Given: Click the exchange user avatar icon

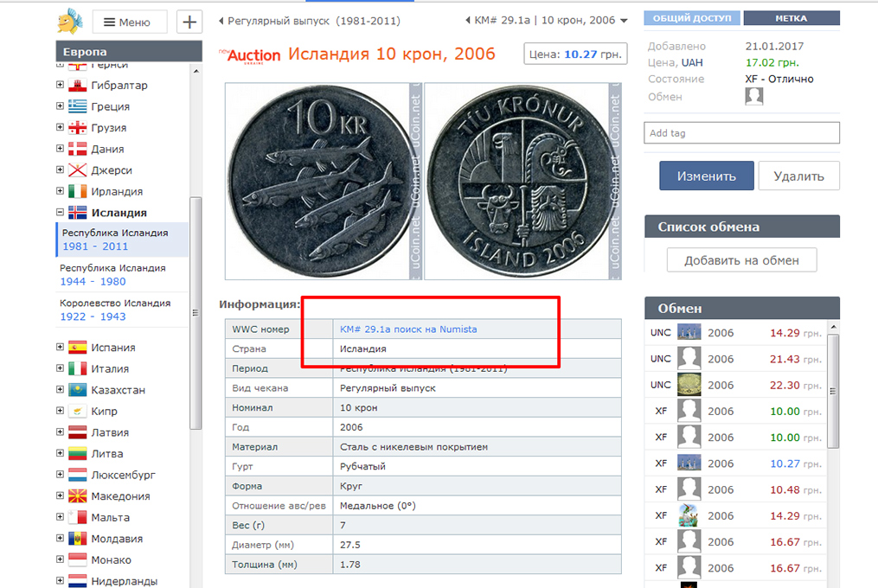Looking at the screenshot, I should 754,96.
